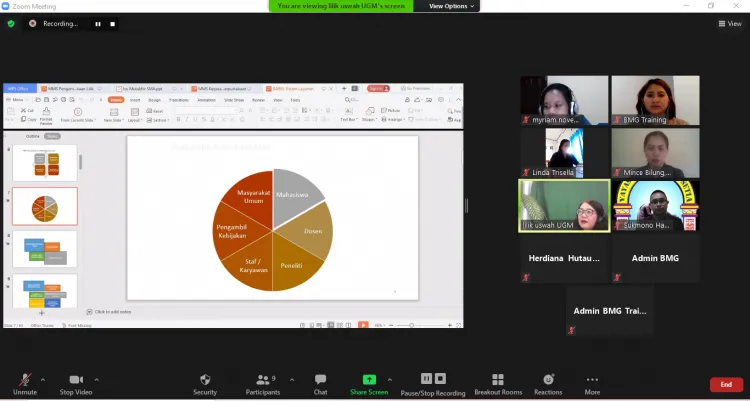The image size is (750, 401).
Task: Click the green encryption shield icon
Action: [11, 23]
